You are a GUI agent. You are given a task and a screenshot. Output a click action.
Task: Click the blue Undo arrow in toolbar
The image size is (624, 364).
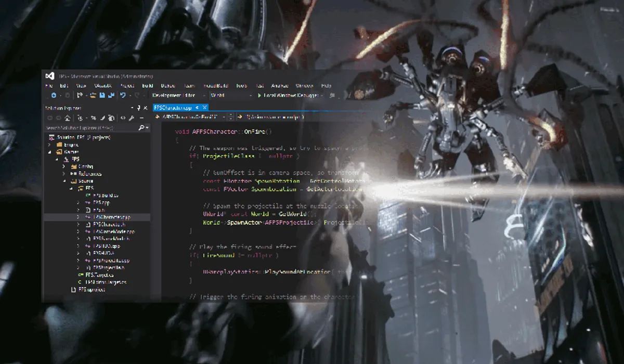(123, 95)
